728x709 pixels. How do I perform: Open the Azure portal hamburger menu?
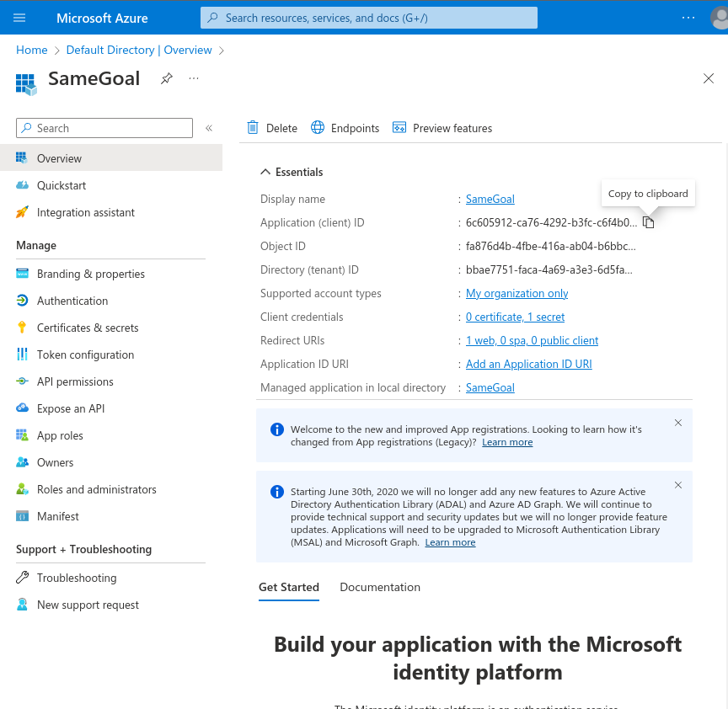19,18
